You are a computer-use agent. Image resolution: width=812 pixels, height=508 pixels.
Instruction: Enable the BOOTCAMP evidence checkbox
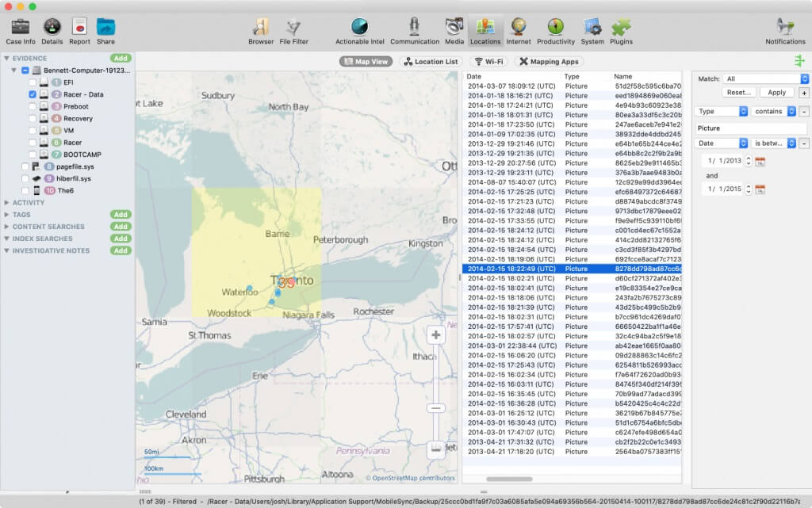point(31,152)
